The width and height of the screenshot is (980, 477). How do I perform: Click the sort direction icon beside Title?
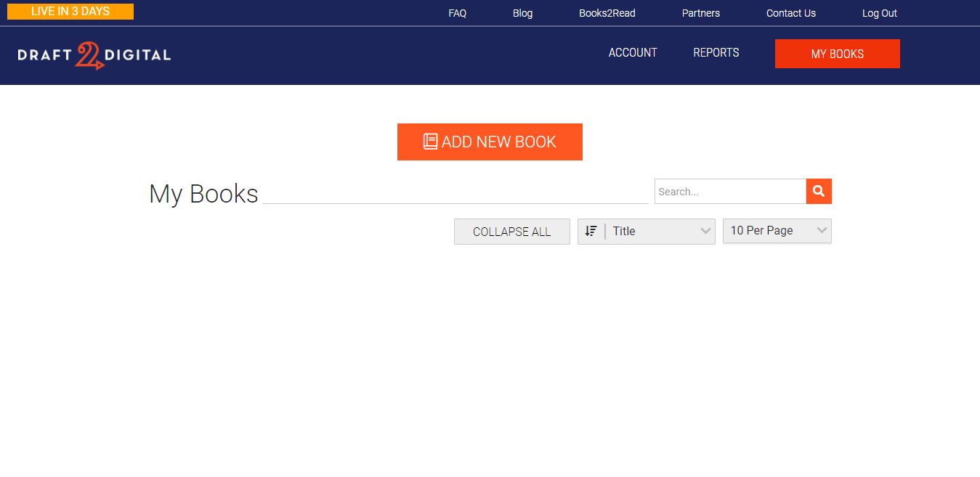591,231
